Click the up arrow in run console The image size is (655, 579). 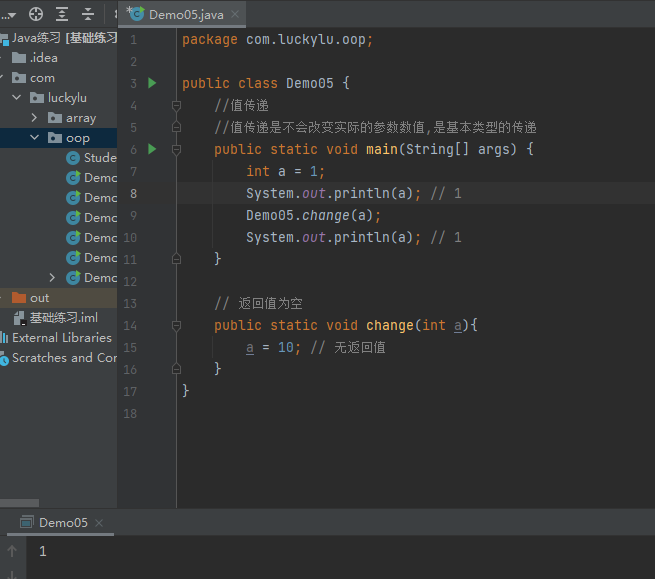(12, 551)
